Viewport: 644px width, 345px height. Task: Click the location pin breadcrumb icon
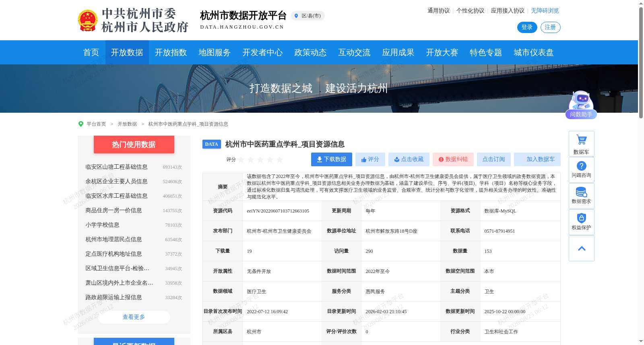(80, 124)
